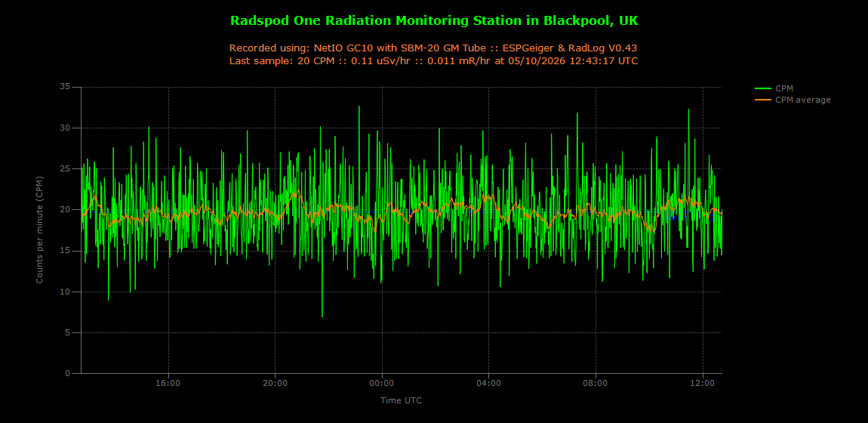
Task: Click the green CPM legend color line
Action: 763,88
